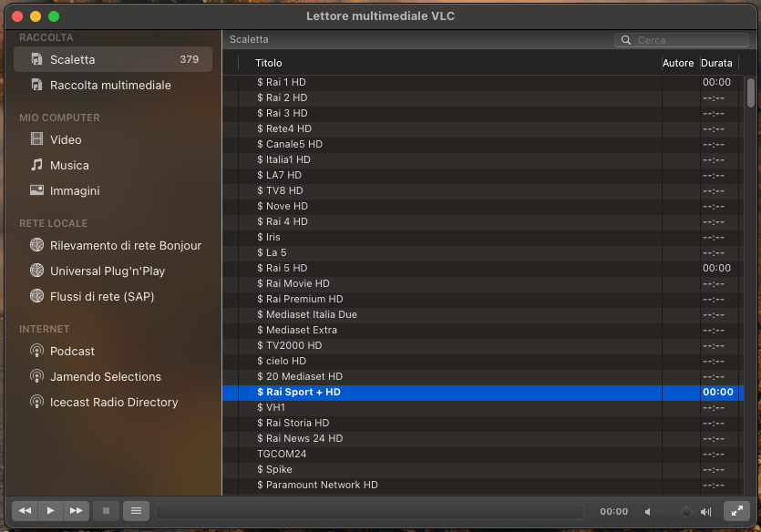The height and width of the screenshot is (532, 761).
Task: Select the '$ Rai Movie HD' row
Action: click(483, 283)
